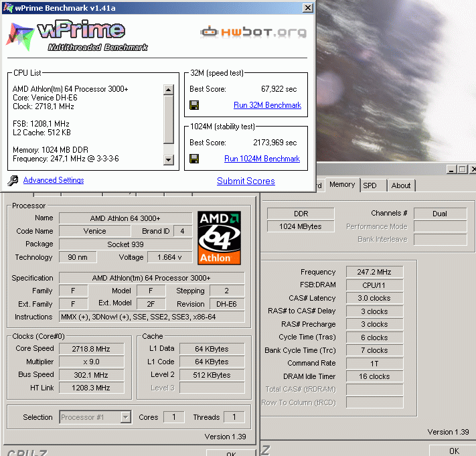Click the wPrime title bar app icon
Image resolution: width=476 pixels, height=456 pixels.
point(8,7)
